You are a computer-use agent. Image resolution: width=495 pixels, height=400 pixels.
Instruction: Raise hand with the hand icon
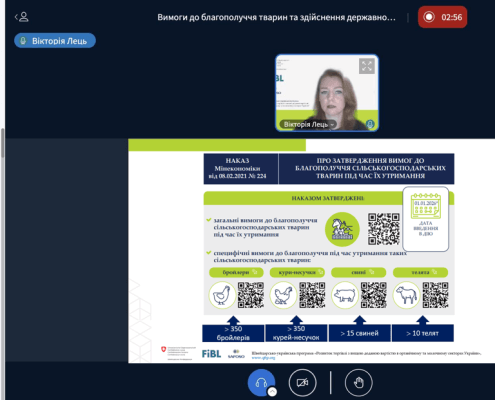(359, 383)
